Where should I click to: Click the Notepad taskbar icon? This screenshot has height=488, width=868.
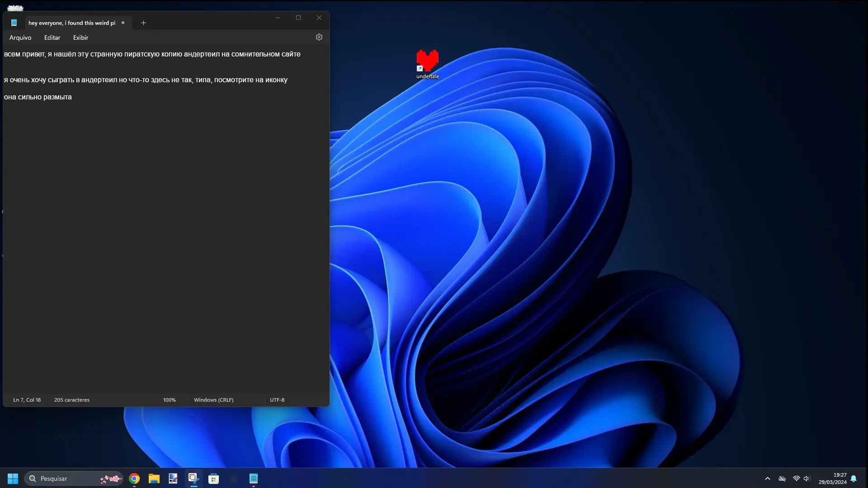pos(254,479)
